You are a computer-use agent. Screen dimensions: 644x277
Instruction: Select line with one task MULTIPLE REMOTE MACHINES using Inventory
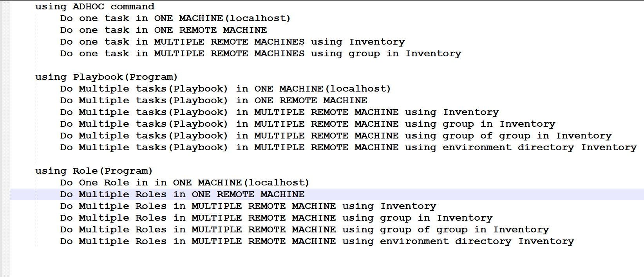click(x=232, y=42)
